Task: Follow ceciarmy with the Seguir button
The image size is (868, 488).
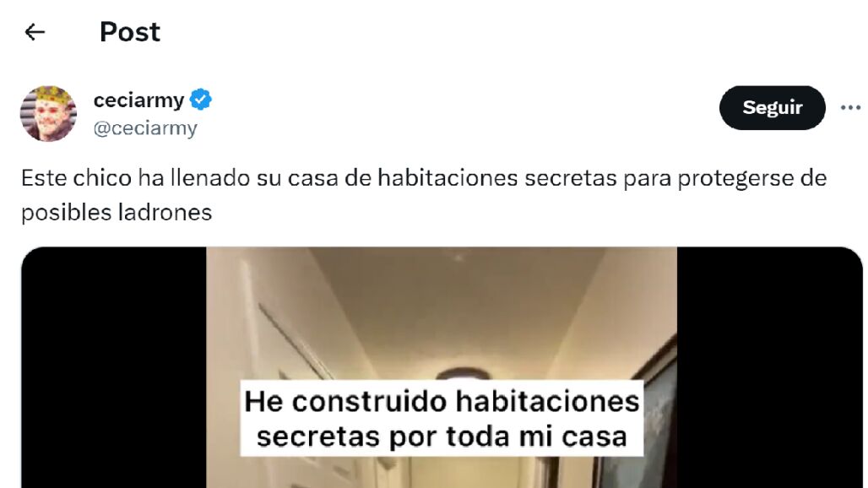Action: 773,107
